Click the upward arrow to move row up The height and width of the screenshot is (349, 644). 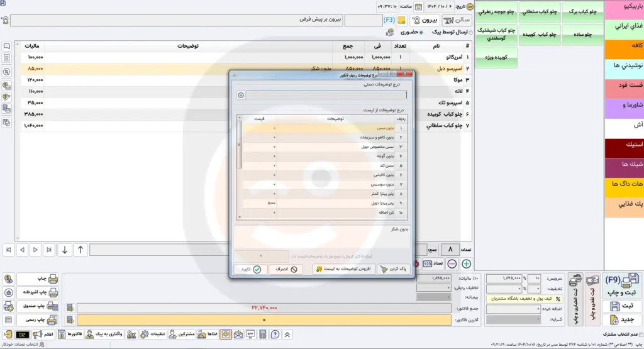pyautogui.click(x=80, y=250)
